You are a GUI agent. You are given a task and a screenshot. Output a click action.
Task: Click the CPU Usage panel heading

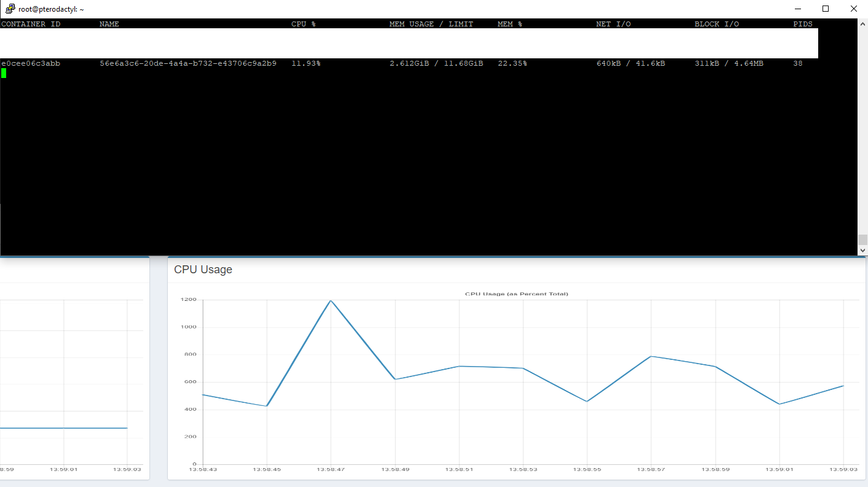203,270
